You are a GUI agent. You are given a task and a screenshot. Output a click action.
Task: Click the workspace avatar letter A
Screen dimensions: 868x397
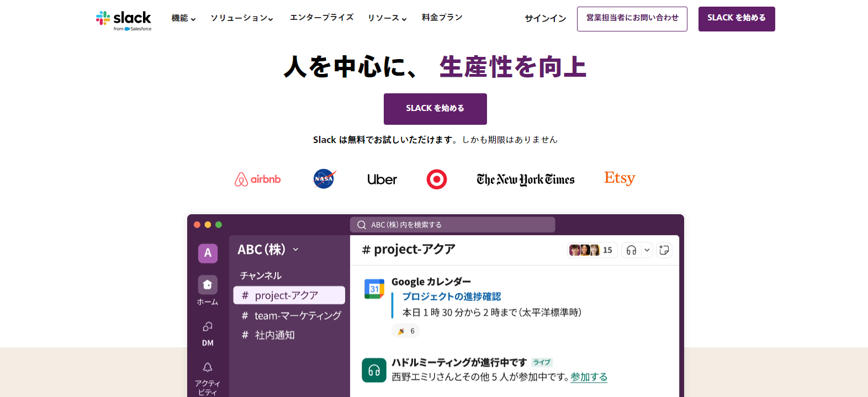click(x=208, y=253)
